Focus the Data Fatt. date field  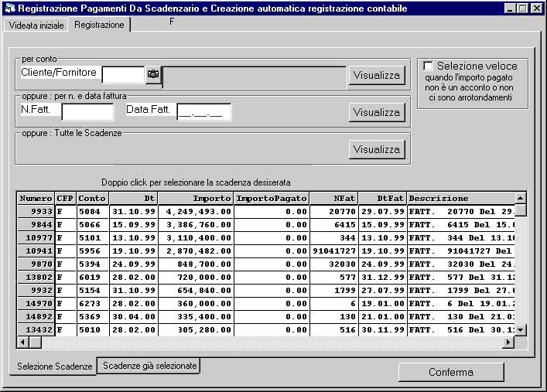[x=204, y=112]
